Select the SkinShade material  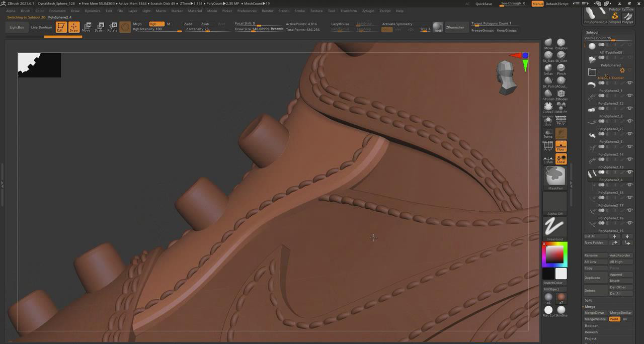(x=561, y=311)
